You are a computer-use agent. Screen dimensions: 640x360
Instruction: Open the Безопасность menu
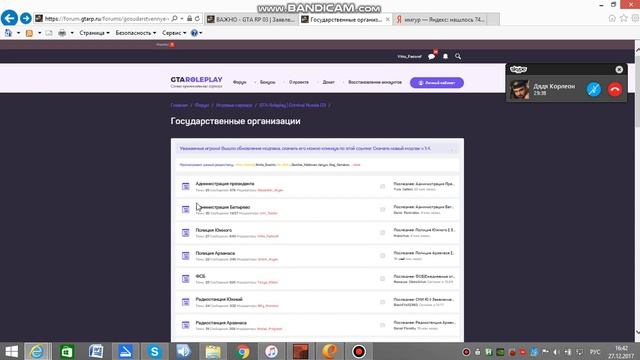pos(136,33)
